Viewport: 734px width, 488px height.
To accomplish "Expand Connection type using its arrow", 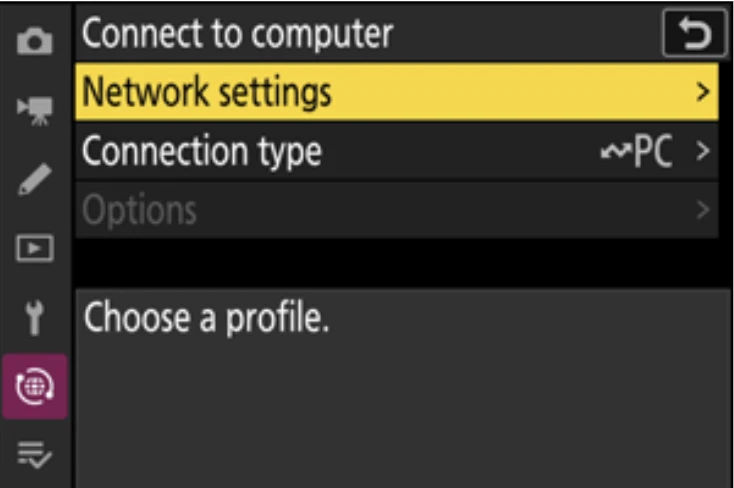I will 703,151.
